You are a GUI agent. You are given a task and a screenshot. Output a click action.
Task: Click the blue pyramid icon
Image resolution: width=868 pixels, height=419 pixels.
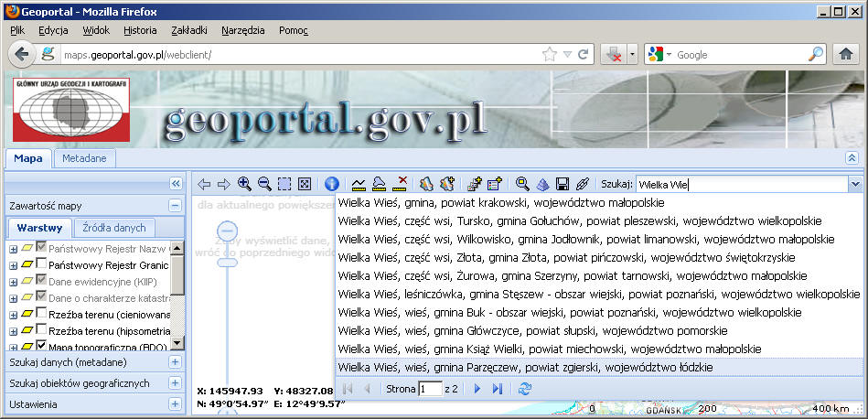coord(542,184)
